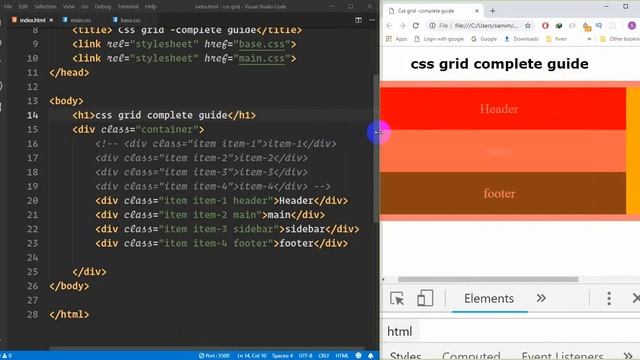Open the Selection menu in VS Code
Image resolution: width=640 pixels, height=360 pixels.
tap(45, 7)
